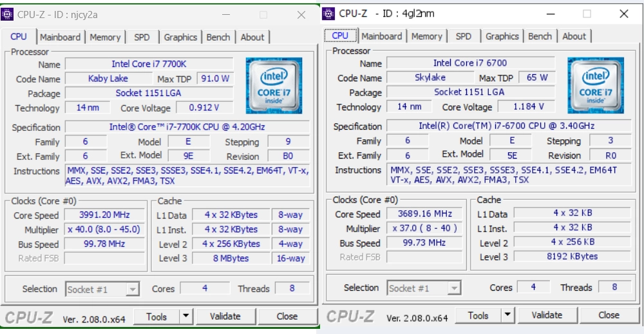The image size is (644, 334).
Task: Click Tools button in the 7700K window
Action: click(x=156, y=317)
